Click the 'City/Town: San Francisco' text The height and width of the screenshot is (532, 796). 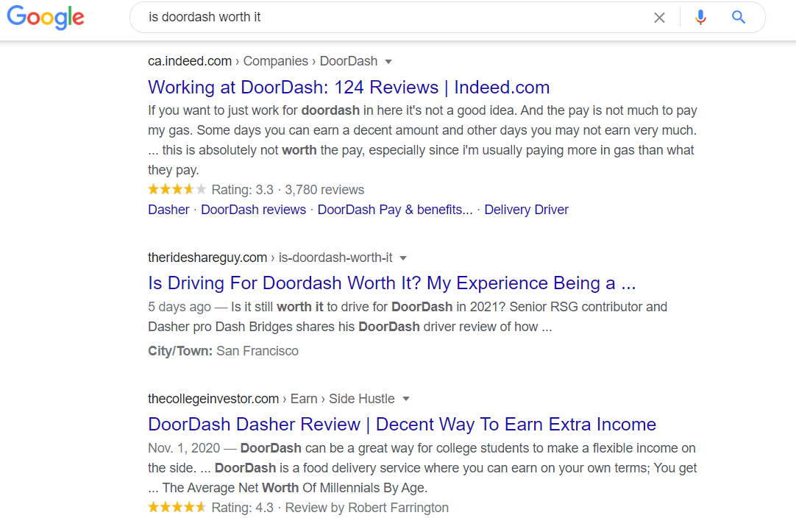(224, 351)
